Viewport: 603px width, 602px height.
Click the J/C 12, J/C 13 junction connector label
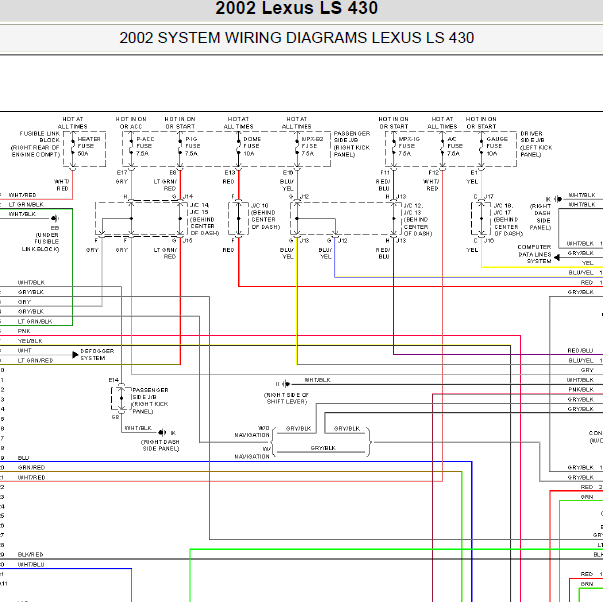tap(418, 219)
